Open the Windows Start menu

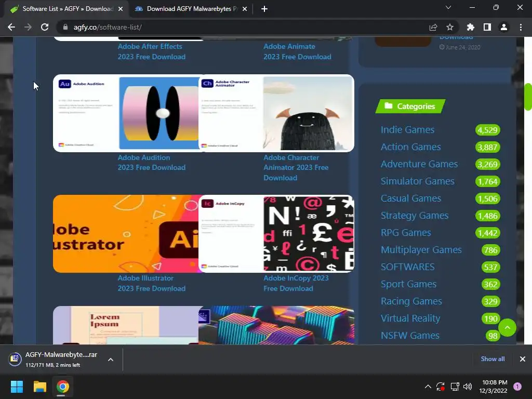coord(17,387)
